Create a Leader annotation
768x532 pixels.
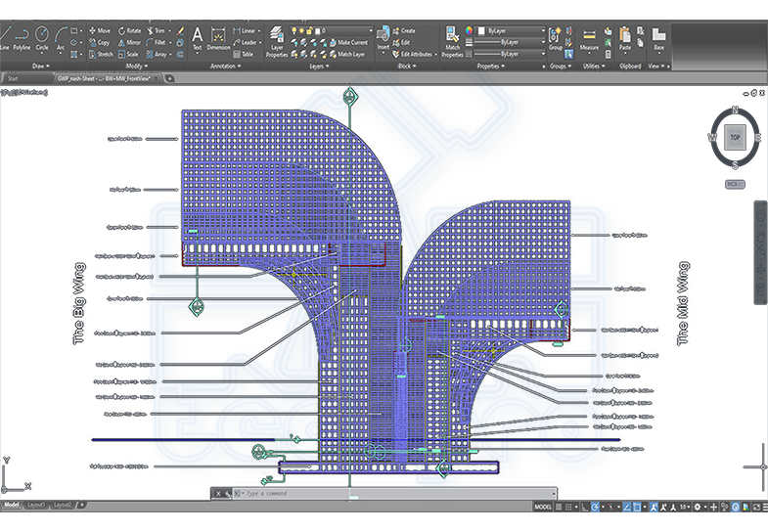(246, 43)
